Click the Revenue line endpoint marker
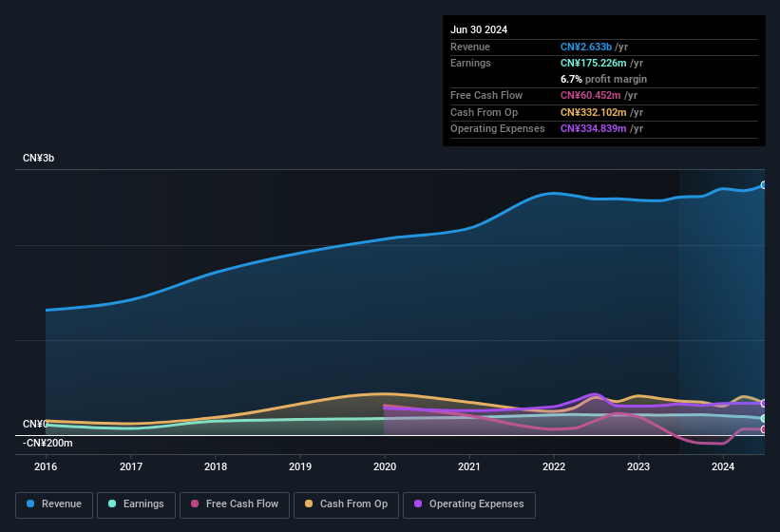The height and width of the screenshot is (532, 780). [x=764, y=185]
